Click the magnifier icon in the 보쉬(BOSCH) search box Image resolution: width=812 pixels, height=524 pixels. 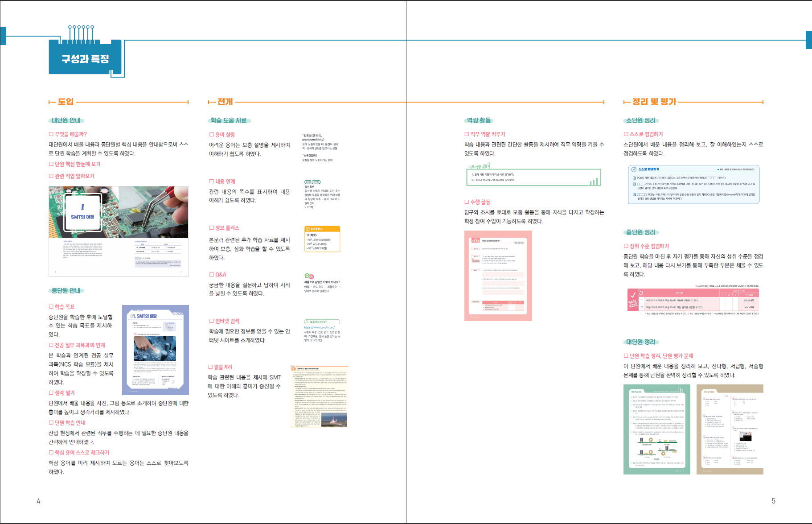307,322
